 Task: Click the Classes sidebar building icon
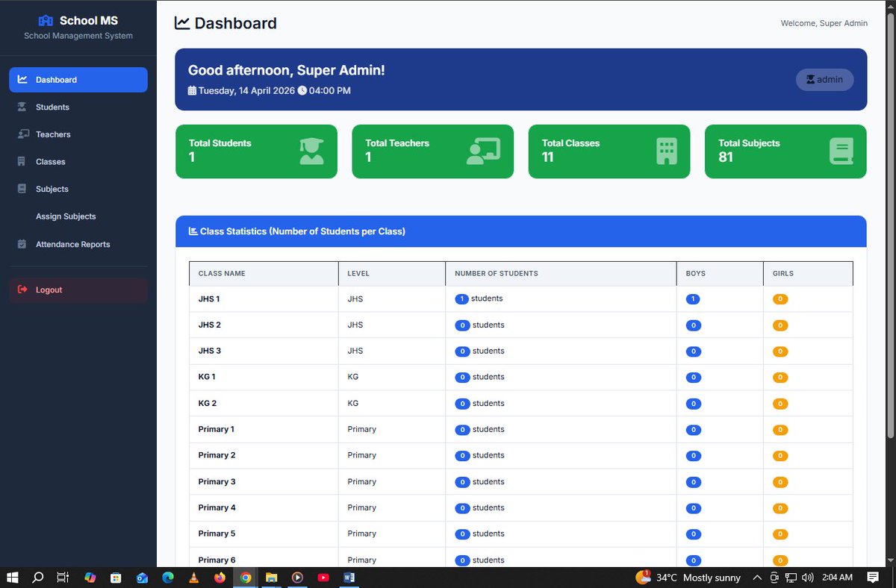(22, 162)
